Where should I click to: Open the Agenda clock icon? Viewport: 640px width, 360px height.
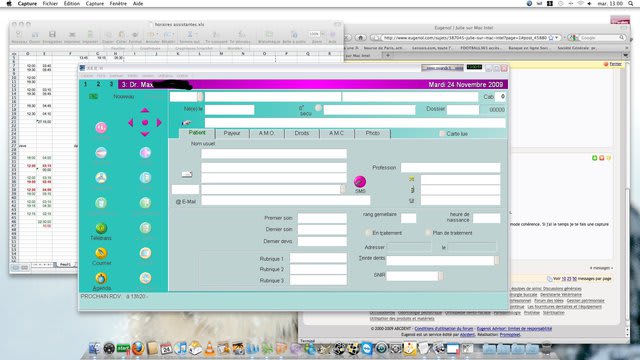pyautogui.click(x=101, y=278)
